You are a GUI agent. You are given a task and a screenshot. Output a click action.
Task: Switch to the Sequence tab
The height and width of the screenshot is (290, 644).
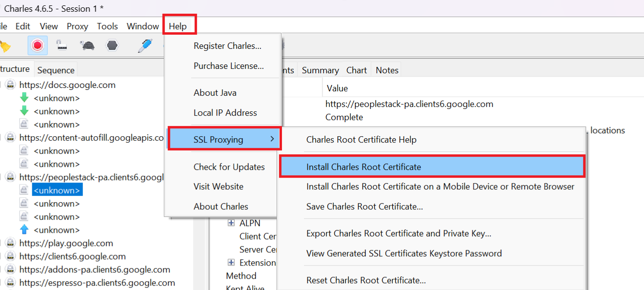[56, 70]
